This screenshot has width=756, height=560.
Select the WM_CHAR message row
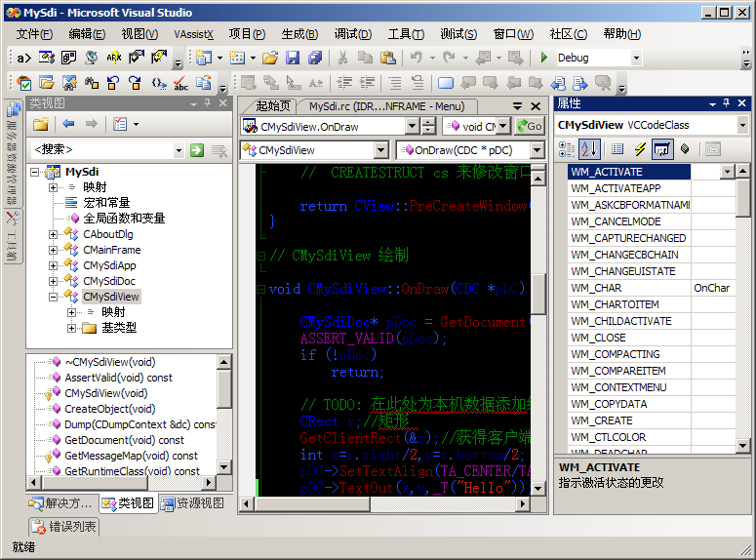click(x=652, y=288)
